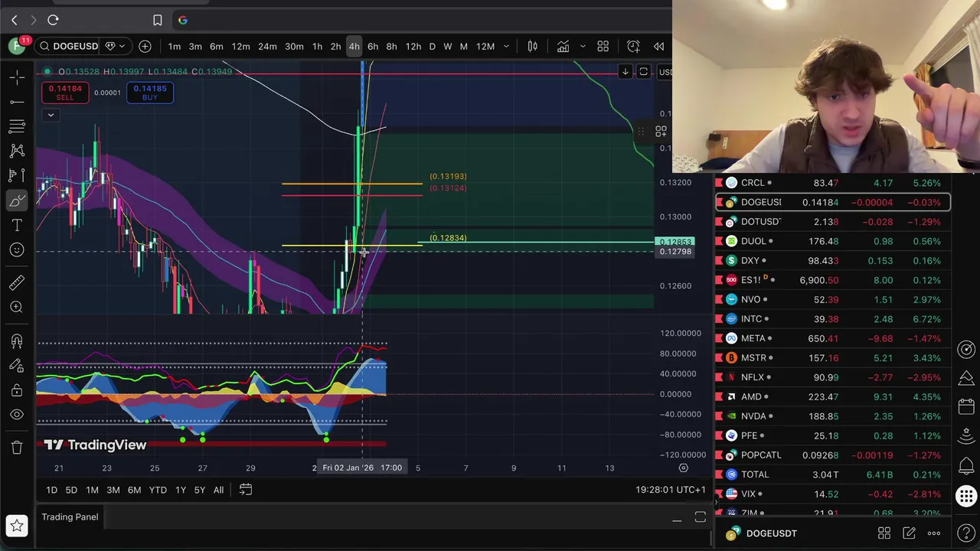Select the zoom in tool

coord(17,307)
